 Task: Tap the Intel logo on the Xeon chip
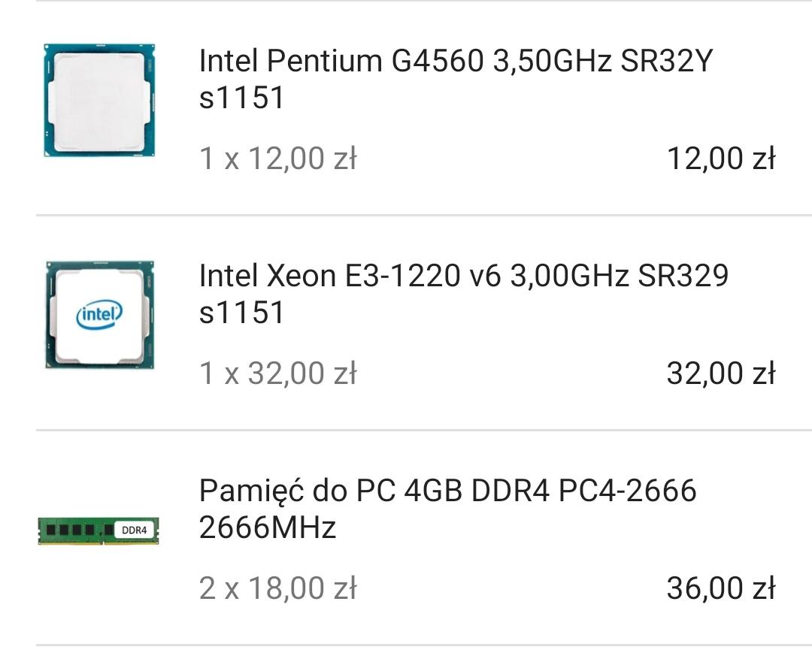[99, 315]
